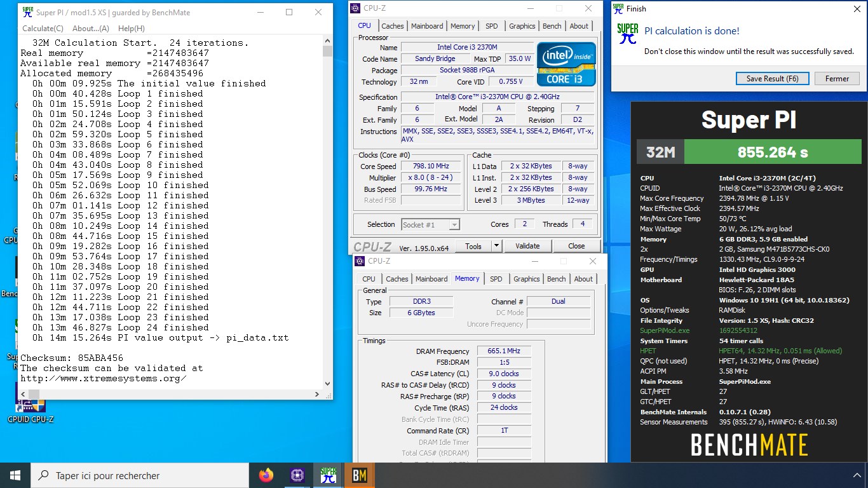Open the BenchMate taskbar icon
The image size is (868, 488).
(x=359, y=475)
